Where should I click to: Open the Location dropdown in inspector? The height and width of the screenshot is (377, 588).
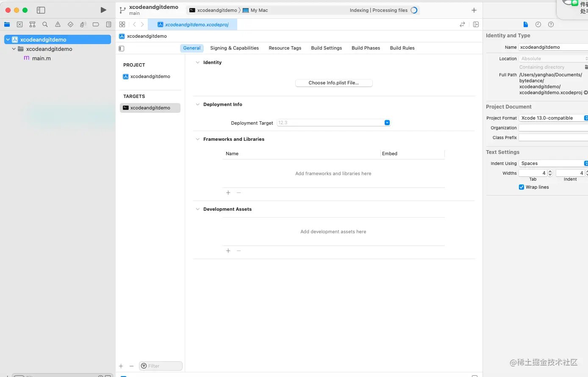coord(553,59)
